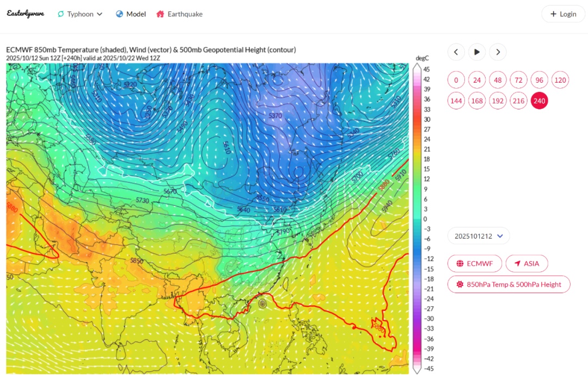Open the Typhoon dropdown menu
The height and width of the screenshot is (389, 588).
point(80,14)
